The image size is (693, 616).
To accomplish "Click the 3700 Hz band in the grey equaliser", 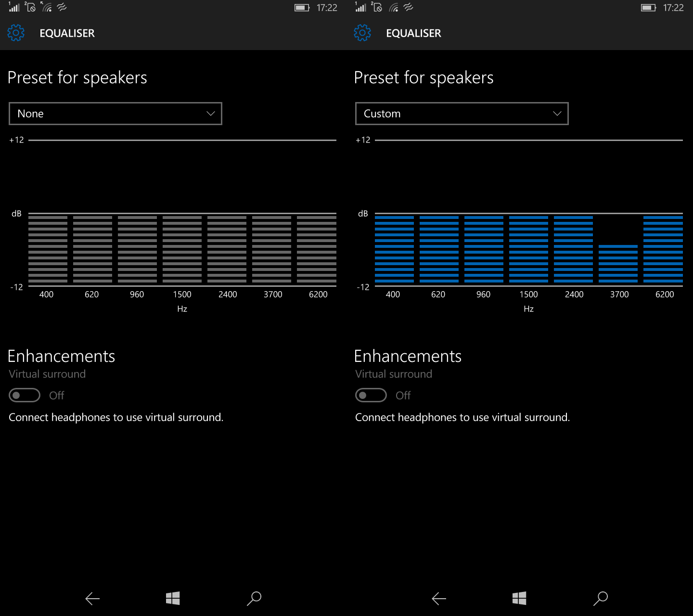I will tap(271, 249).
